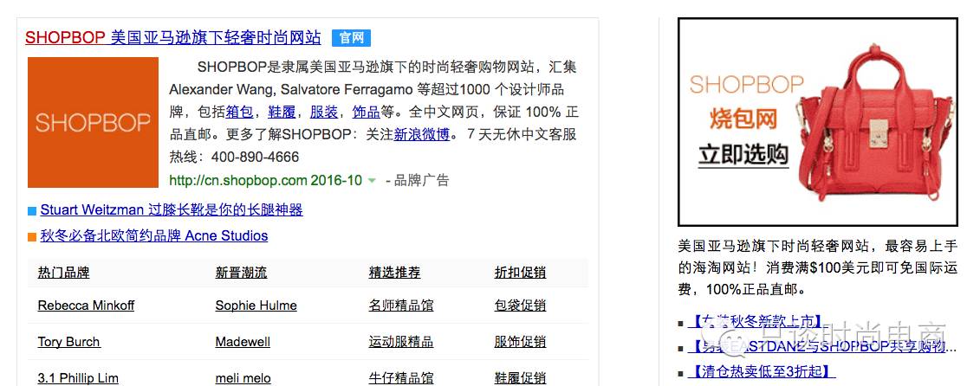Expand the green arrow next to cn.shopbop.com
Screen dimensions: 980x386
click(372, 181)
